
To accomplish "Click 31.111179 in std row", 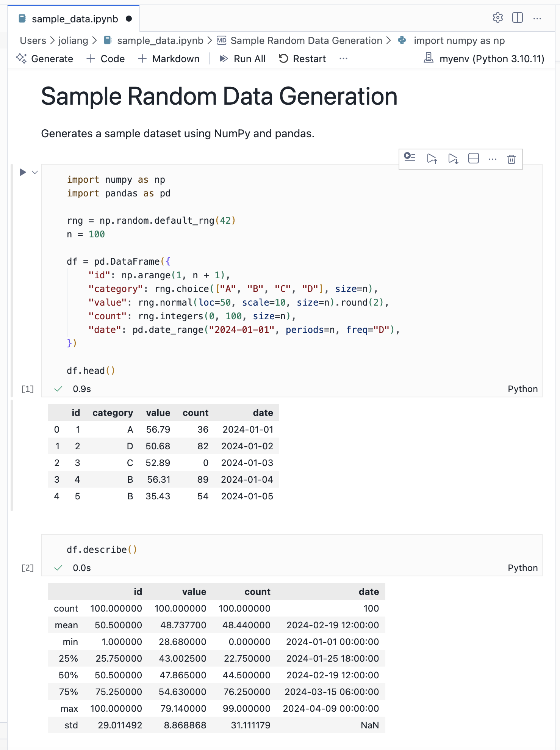I will click(250, 725).
